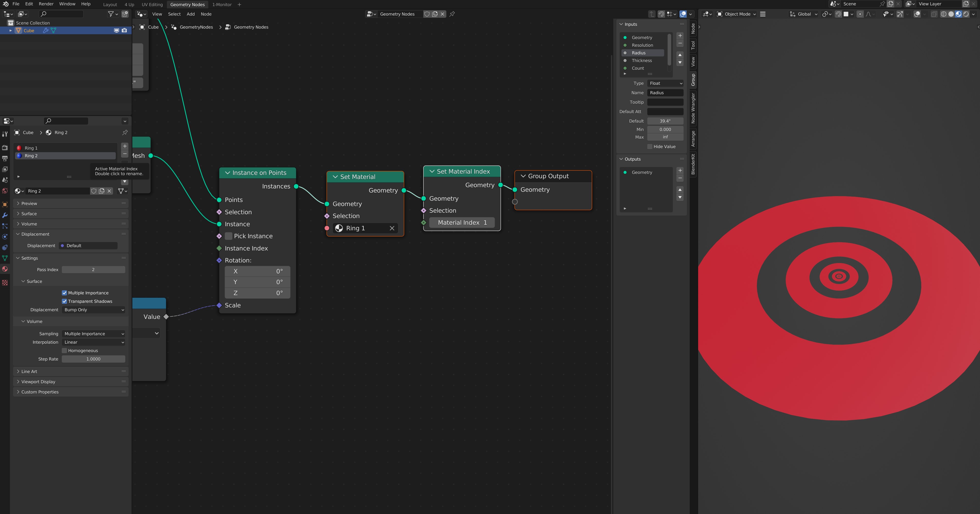Image resolution: width=980 pixels, height=514 pixels.
Task: Open the Scene properties tab icon
Action: 5,180
